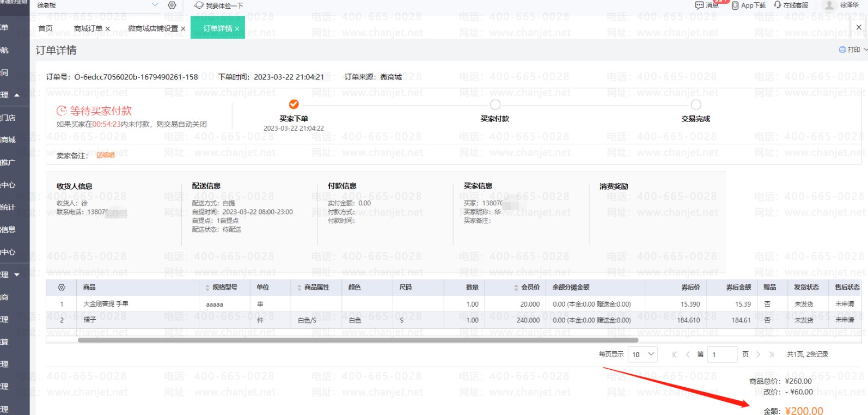Open the 消息 messages icon
This screenshot has height=415, width=868.
(x=700, y=5)
